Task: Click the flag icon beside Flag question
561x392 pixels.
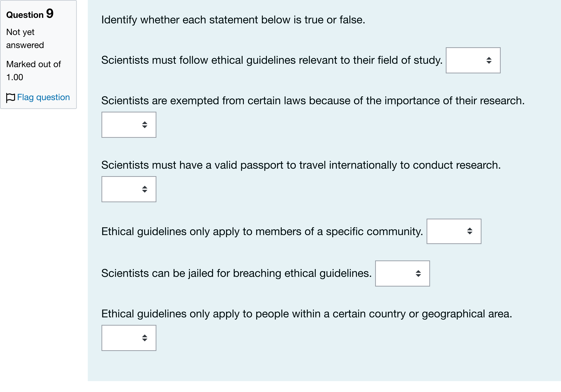Action: click(x=10, y=98)
